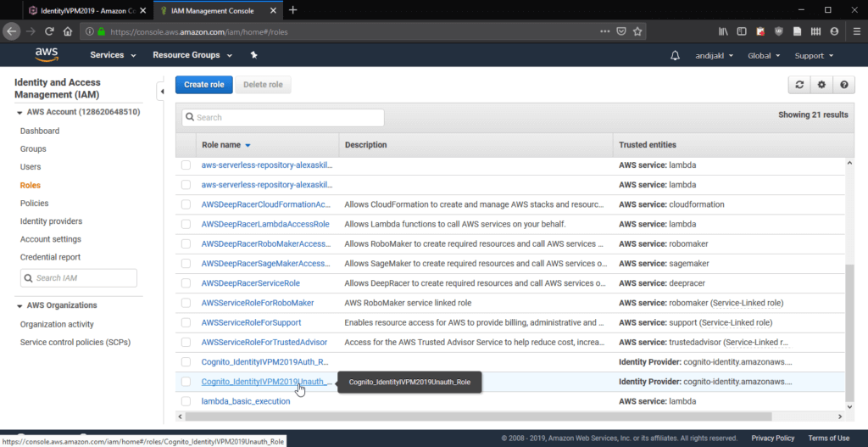Click the fence-like extension icon
868x447 pixels.
815,31
